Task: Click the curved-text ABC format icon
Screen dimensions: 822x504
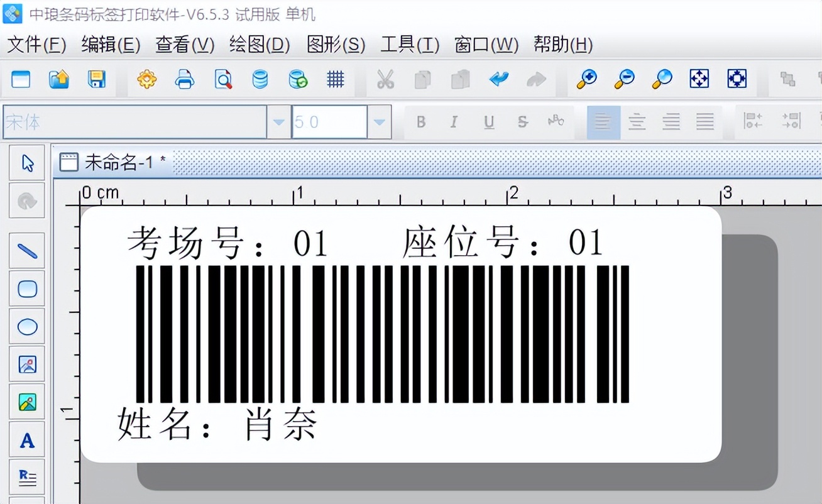Action: tap(556, 122)
